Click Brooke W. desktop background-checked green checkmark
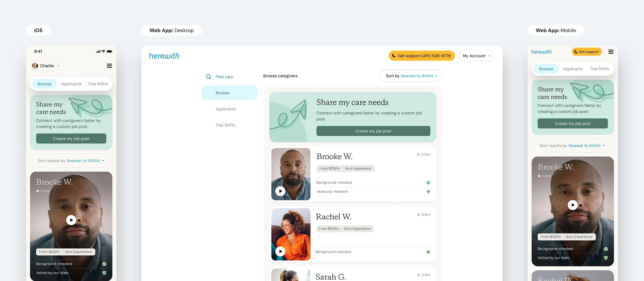The width and height of the screenshot is (644, 281). pos(428,183)
